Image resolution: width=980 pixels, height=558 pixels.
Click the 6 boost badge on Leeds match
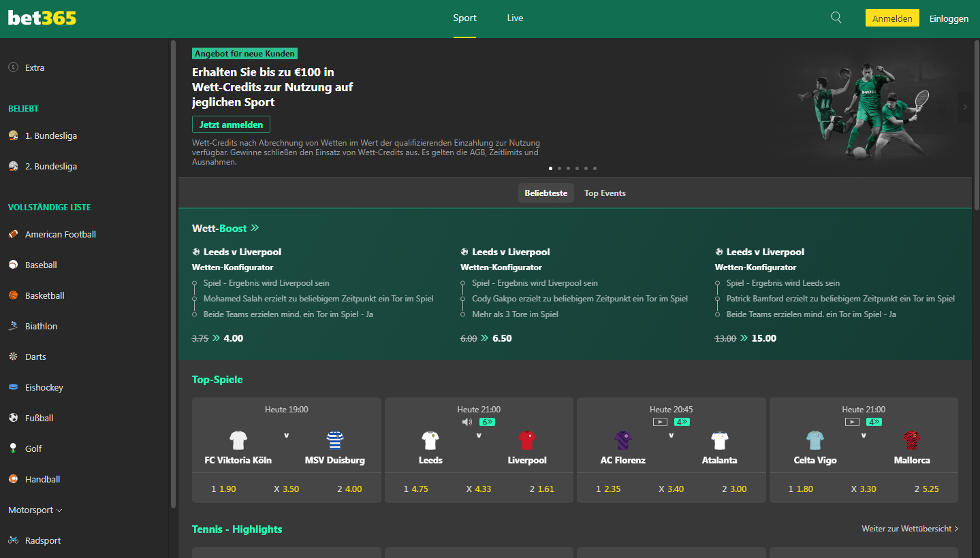click(x=487, y=422)
